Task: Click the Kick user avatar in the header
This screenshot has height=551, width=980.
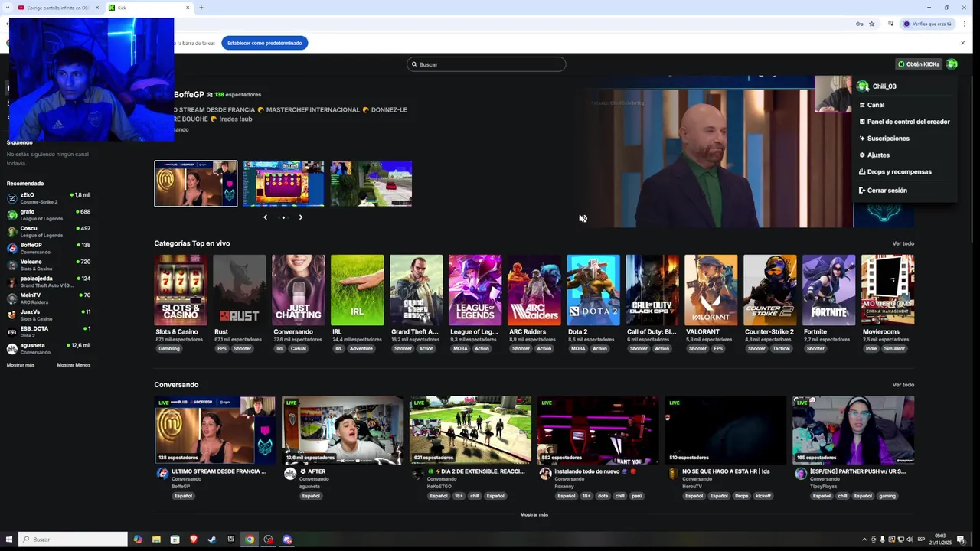Action: click(952, 64)
